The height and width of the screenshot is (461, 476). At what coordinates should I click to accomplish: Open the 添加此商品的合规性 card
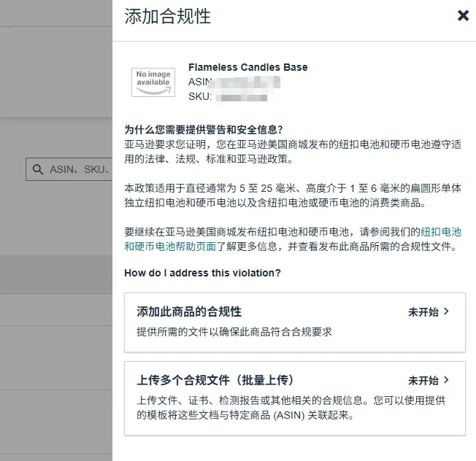295,322
